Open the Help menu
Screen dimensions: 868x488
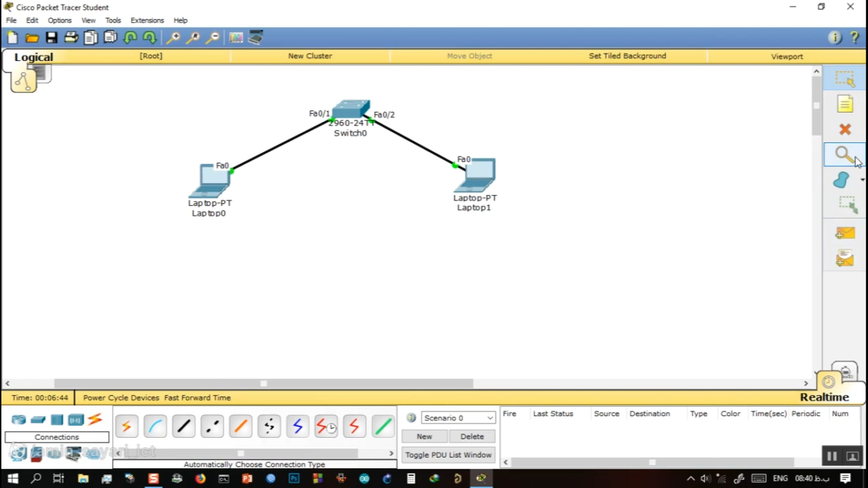pyautogui.click(x=180, y=20)
